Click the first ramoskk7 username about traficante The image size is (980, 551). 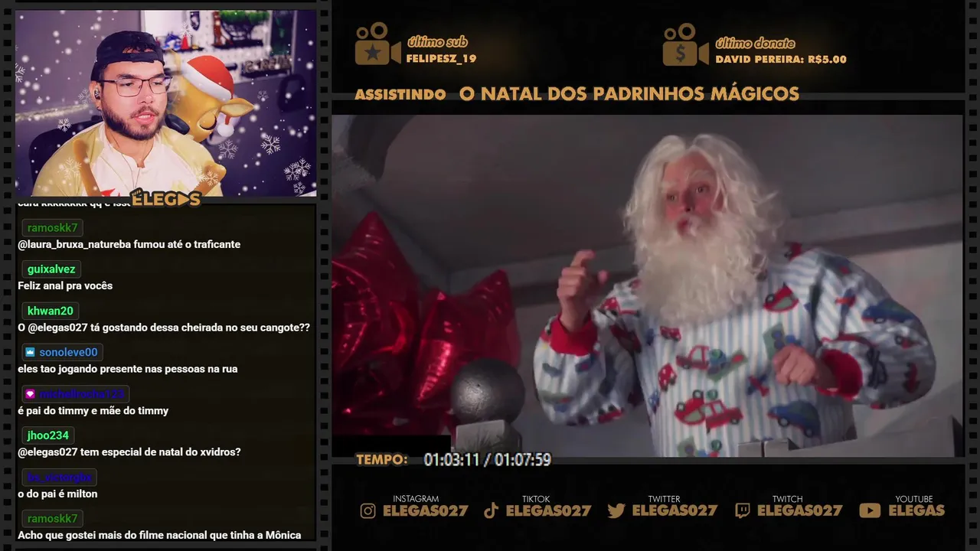52,227
